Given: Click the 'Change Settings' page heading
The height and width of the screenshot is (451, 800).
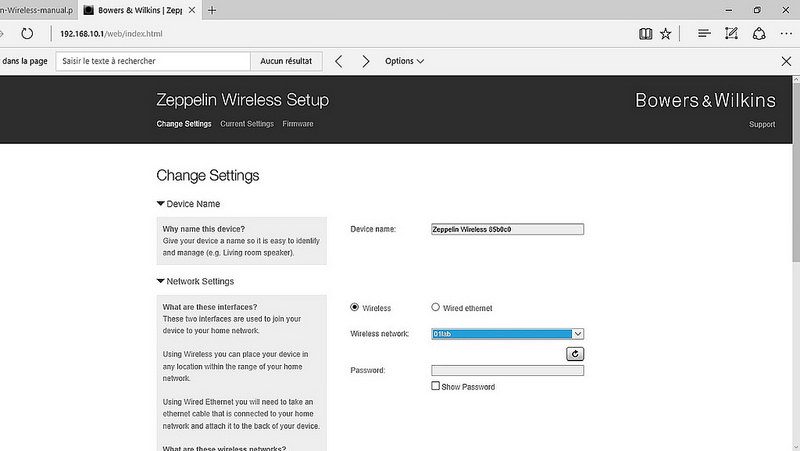Looking at the screenshot, I should 208,176.
